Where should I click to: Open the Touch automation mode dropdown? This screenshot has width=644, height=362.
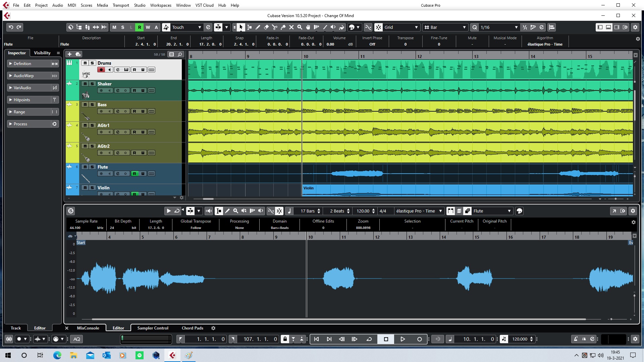point(200,27)
